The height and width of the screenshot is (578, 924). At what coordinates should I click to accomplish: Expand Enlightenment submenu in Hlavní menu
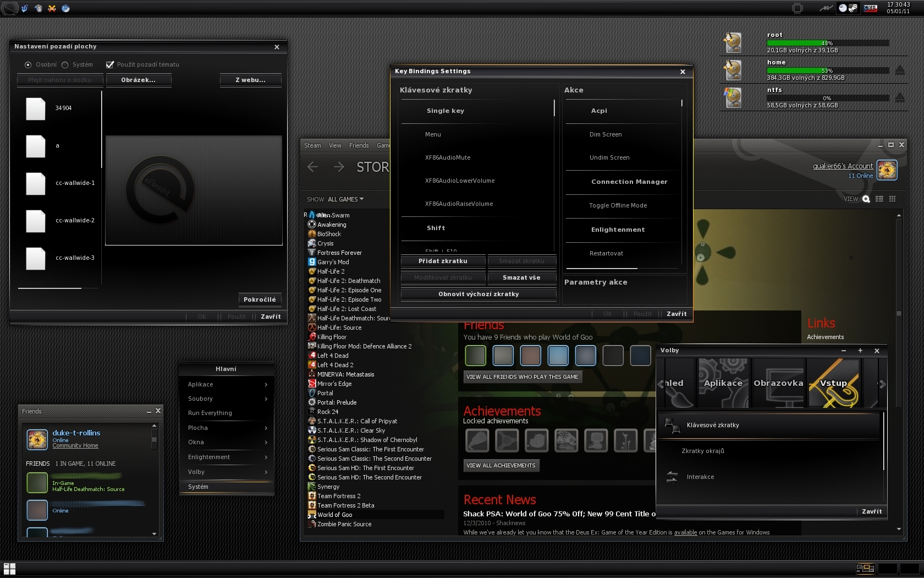point(227,457)
